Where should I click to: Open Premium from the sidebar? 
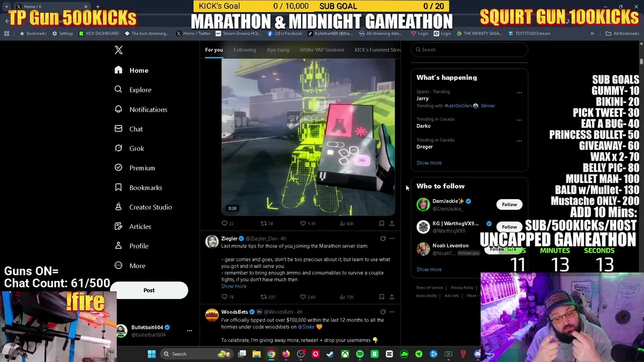(135, 168)
